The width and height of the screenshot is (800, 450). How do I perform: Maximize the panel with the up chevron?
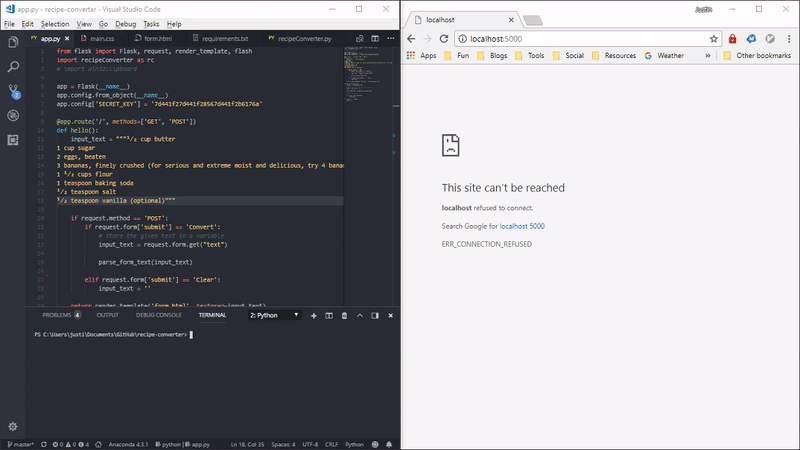tap(360, 315)
